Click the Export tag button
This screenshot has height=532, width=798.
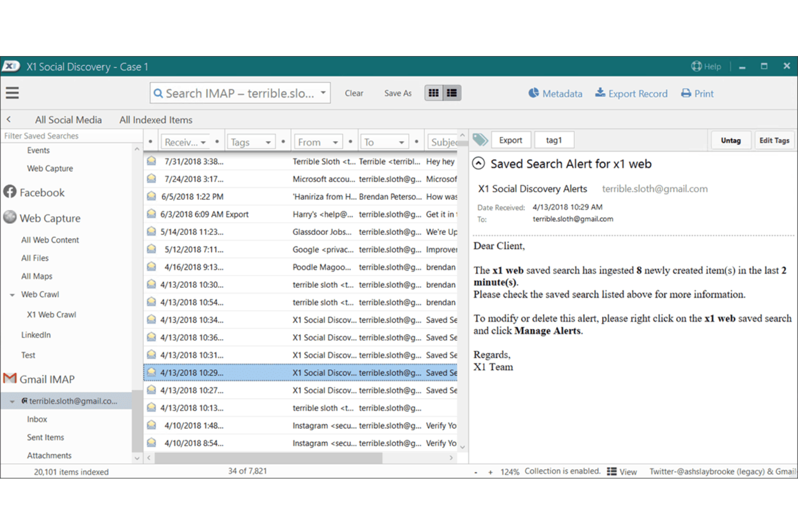tap(511, 140)
